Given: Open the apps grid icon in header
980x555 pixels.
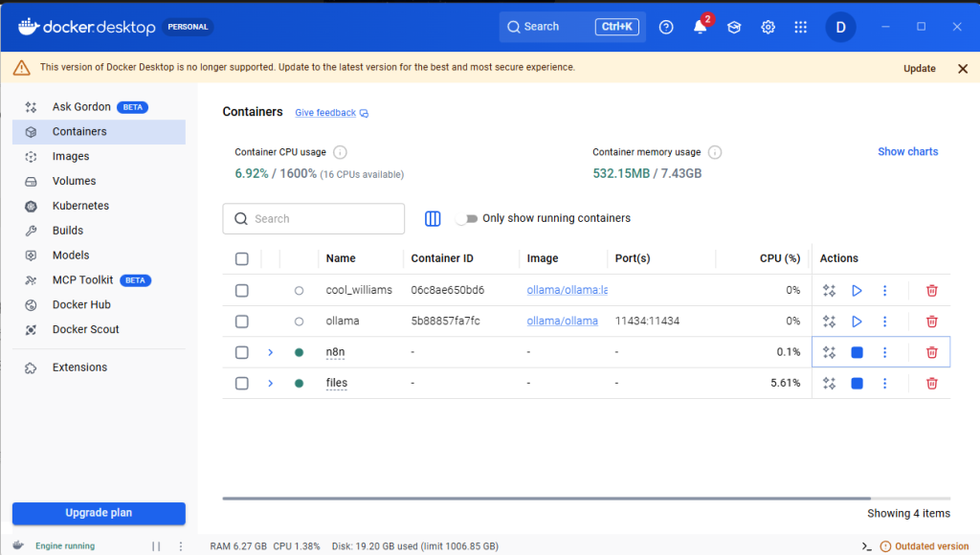Looking at the screenshot, I should pos(801,27).
